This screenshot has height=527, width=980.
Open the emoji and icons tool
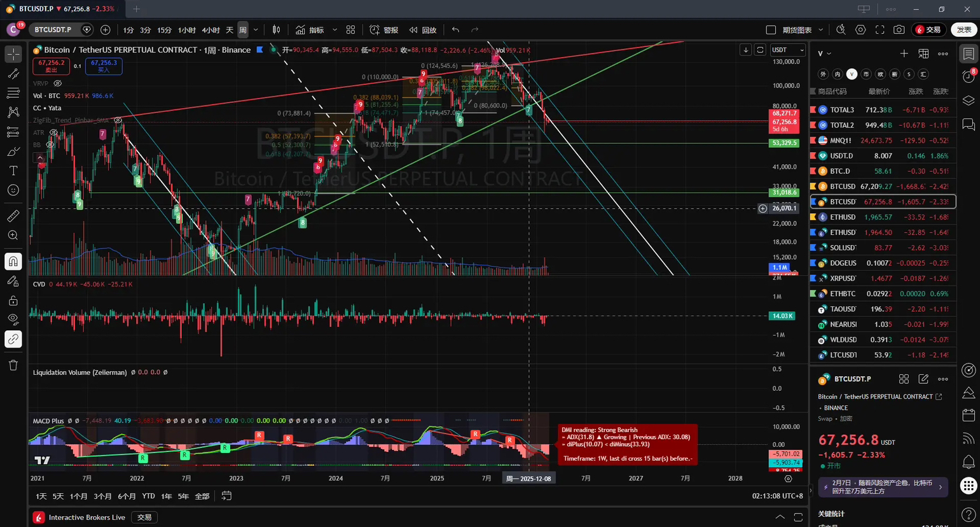pyautogui.click(x=13, y=190)
